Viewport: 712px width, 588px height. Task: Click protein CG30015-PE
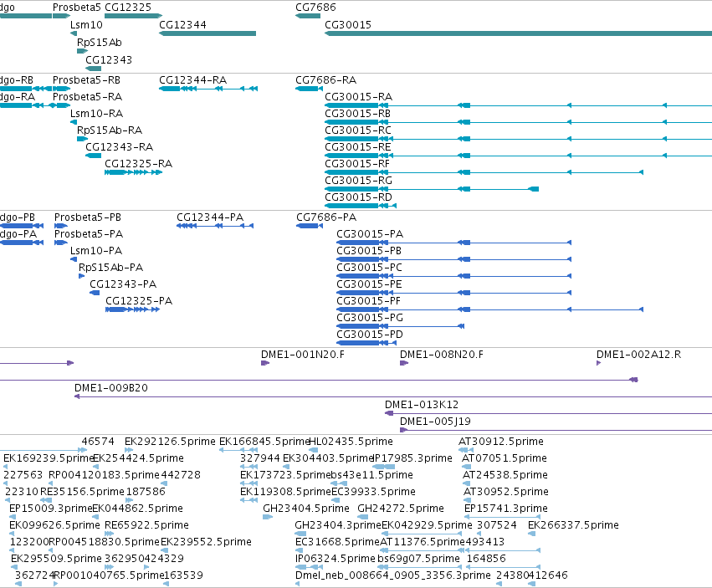tap(453, 293)
